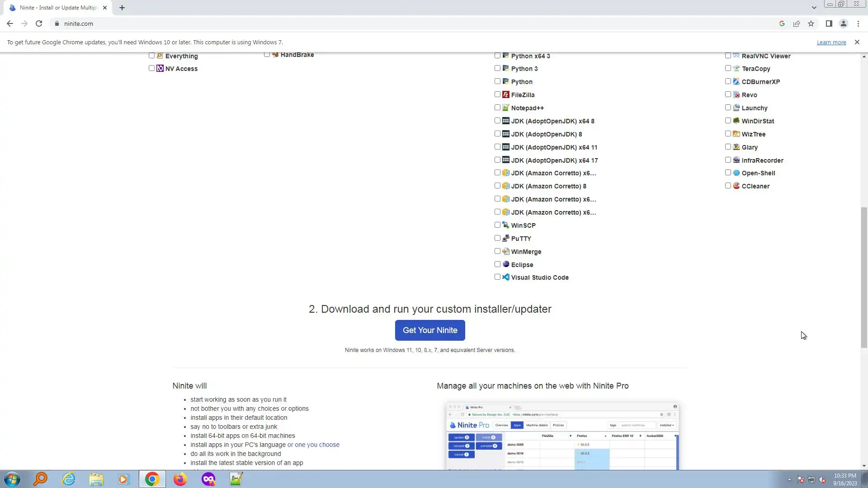The height and width of the screenshot is (488, 868).
Task: Reload the page with refresh icon
Action: (x=39, y=23)
